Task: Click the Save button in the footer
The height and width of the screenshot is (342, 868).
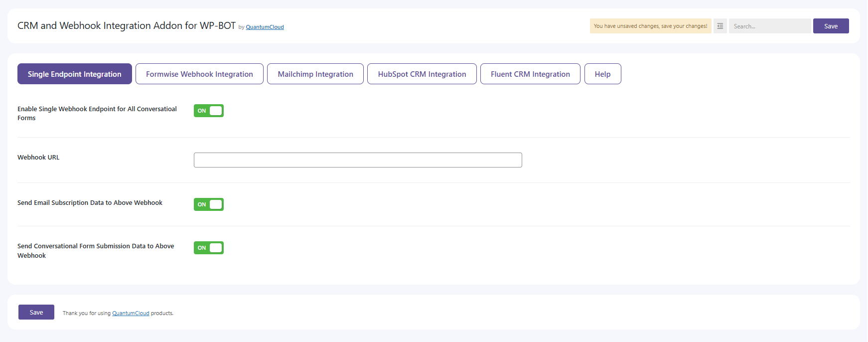Action: click(x=36, y=312)
